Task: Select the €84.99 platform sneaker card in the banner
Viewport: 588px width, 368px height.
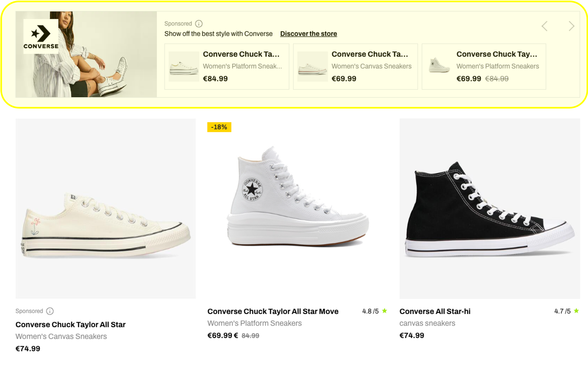Action: click(x=227, y=66)
